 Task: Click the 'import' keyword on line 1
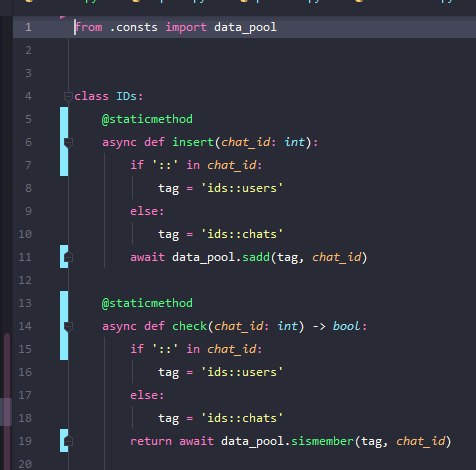(186, 27)
